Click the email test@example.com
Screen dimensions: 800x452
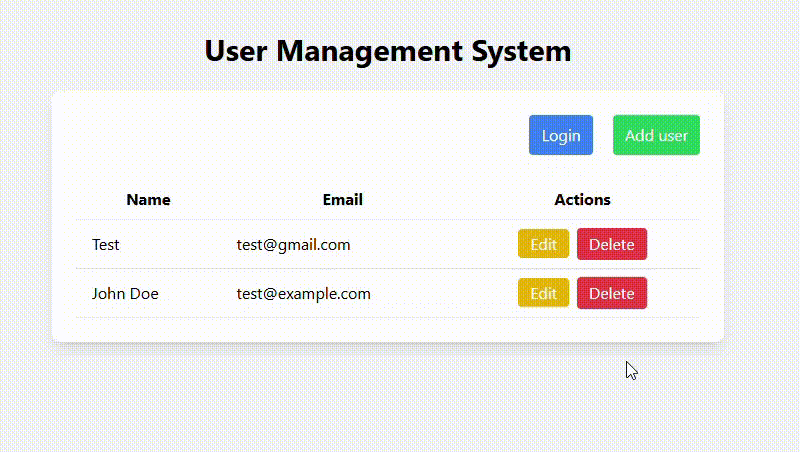[x=304, y=294]
